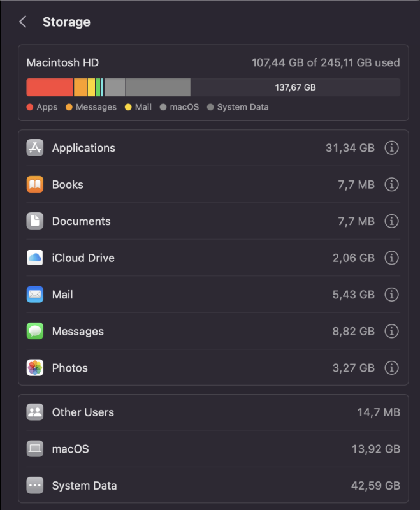
Task: Click the iCloud Drive cloud icon
Action: [35, 258]
